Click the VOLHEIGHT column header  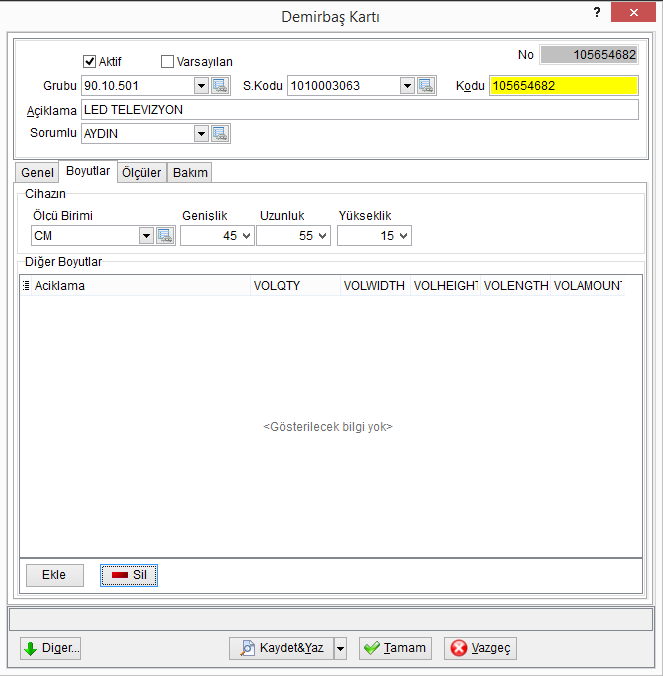446,285
